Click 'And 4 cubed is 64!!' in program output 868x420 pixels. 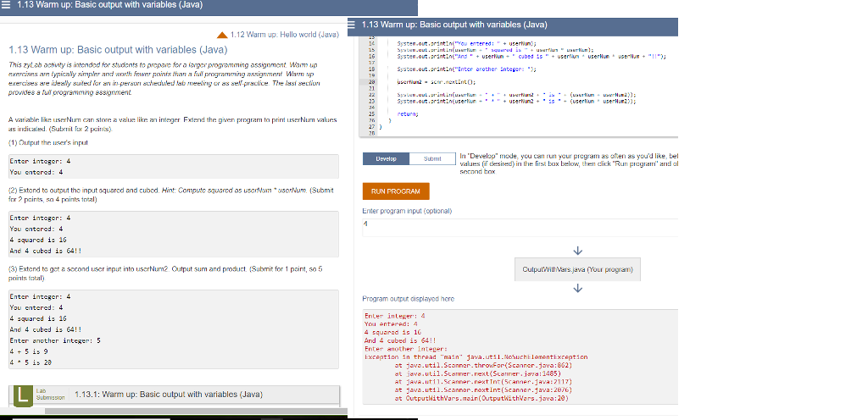(x=400, y=341)
